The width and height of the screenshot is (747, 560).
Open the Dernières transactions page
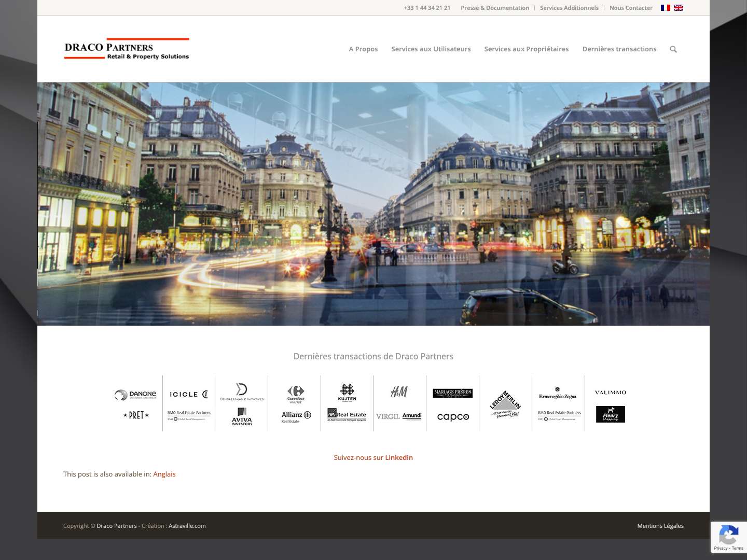coord(619,49)
